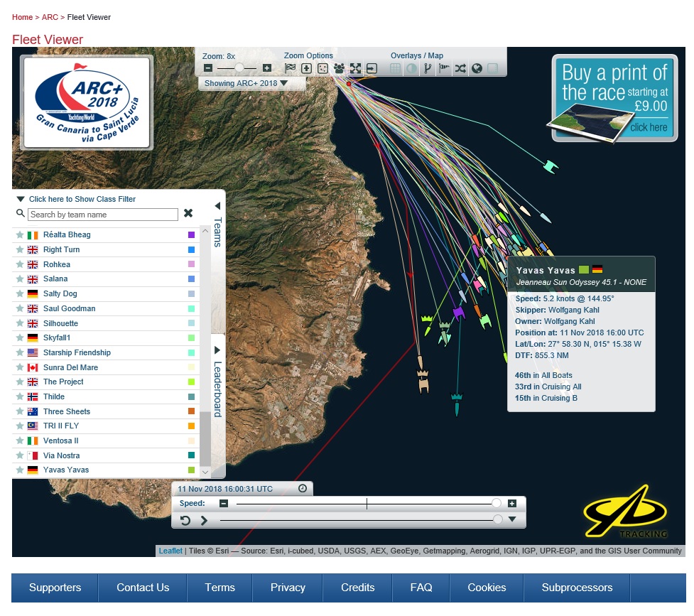Click the globe map type icon
Screen dimensions: 694x616
click(477, 68)
